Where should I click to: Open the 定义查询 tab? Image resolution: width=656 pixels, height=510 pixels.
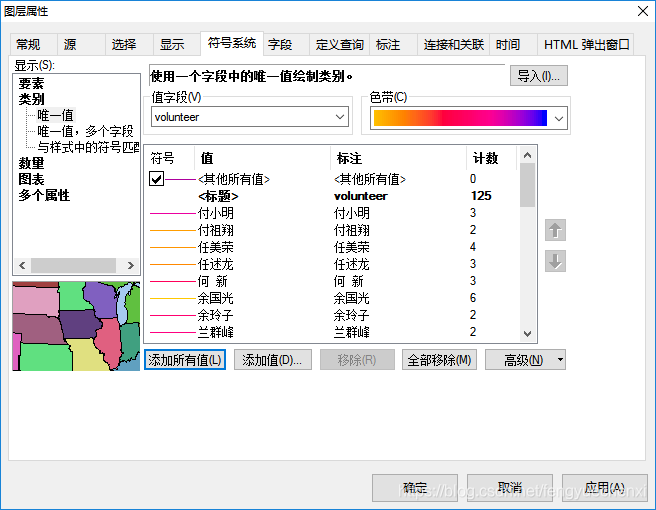point(339,44)
